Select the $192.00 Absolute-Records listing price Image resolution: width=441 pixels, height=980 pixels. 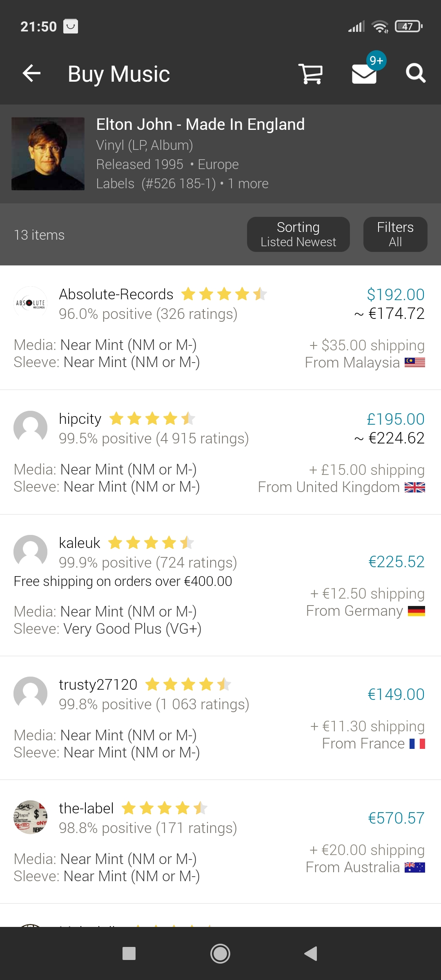(x=395, y=294)
